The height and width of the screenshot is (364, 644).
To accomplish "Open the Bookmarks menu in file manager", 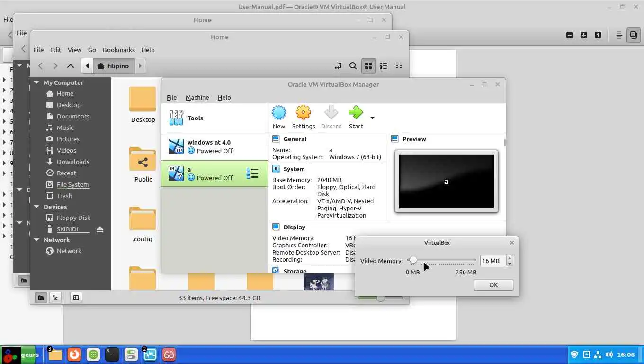I will point(119,50).
